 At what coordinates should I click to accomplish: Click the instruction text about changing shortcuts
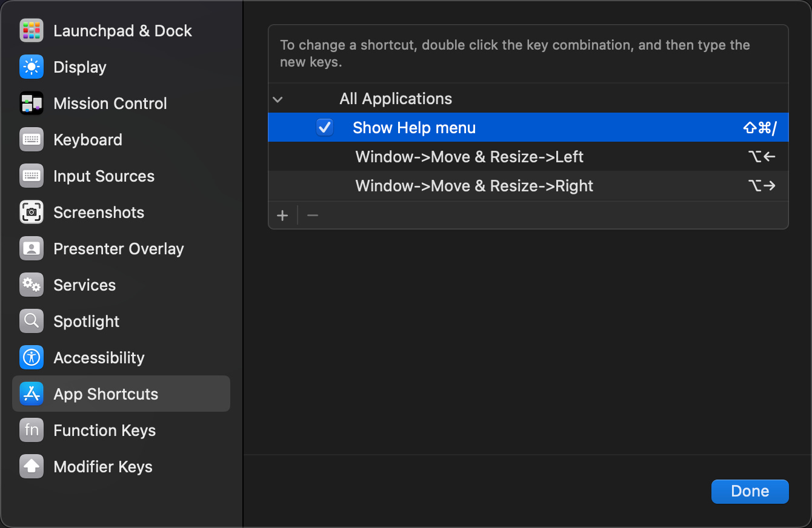click(515, 53)
